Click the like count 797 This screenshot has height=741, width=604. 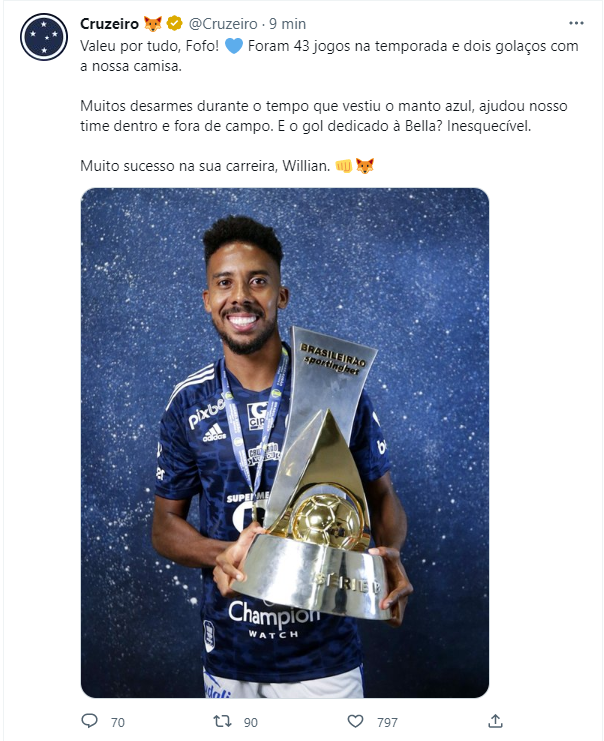tap(387, 722)
